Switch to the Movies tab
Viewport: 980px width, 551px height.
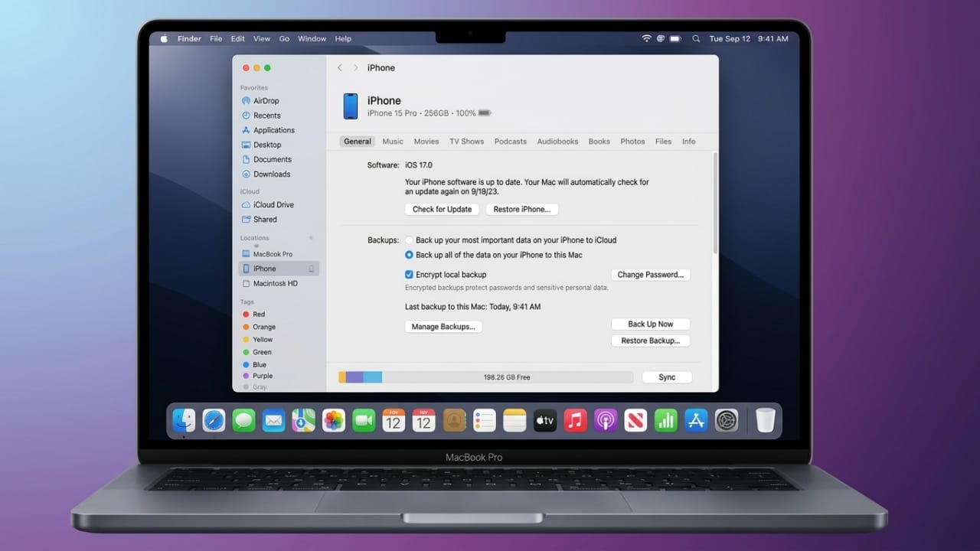click(426, 142)
